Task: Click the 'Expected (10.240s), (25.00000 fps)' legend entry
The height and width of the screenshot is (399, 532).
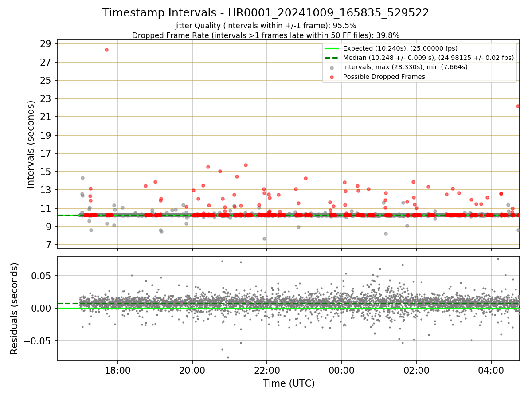Action: 400,49
